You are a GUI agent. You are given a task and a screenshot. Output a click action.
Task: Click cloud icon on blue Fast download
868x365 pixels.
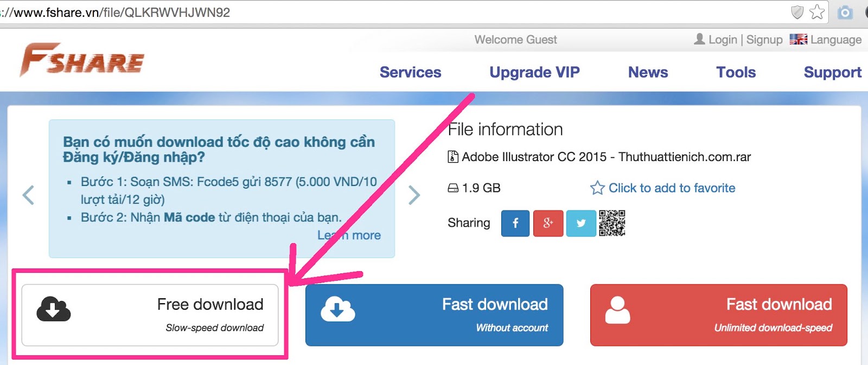(x=338, y=309)
